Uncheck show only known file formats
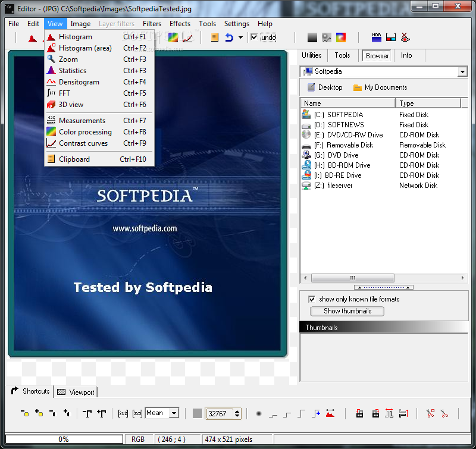This screenshot has width=476, height=449. (312, 299)
